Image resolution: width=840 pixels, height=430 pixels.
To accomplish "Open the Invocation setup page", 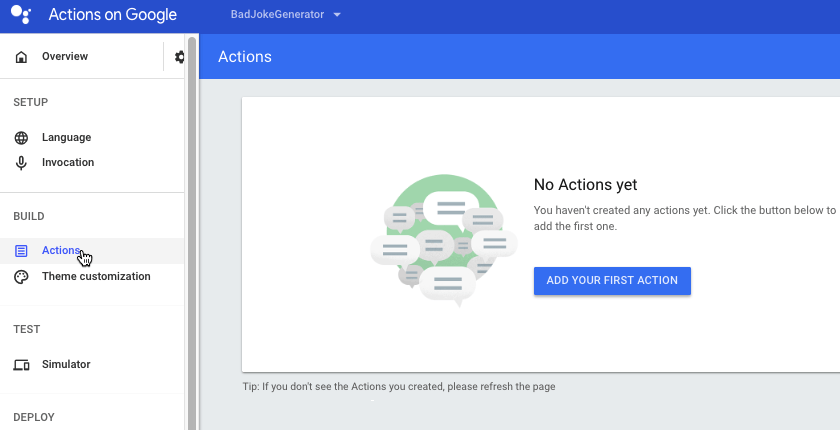I will [68, 162].
